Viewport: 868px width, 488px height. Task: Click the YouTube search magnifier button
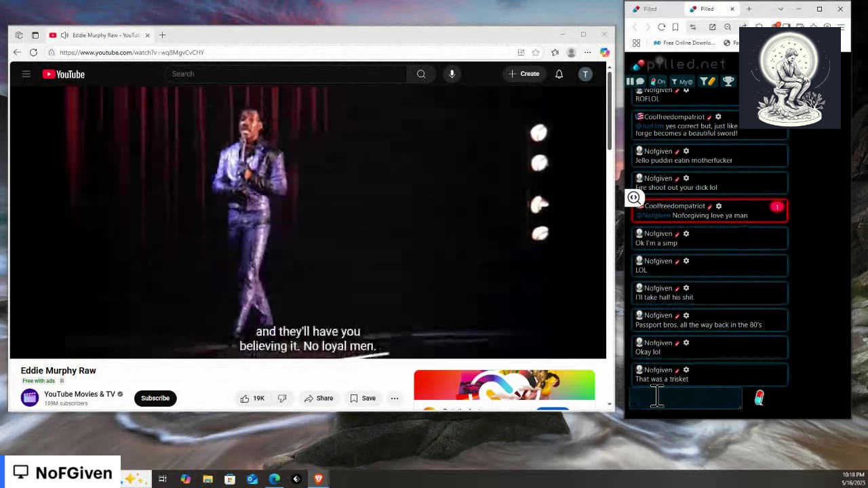[421, 74]
